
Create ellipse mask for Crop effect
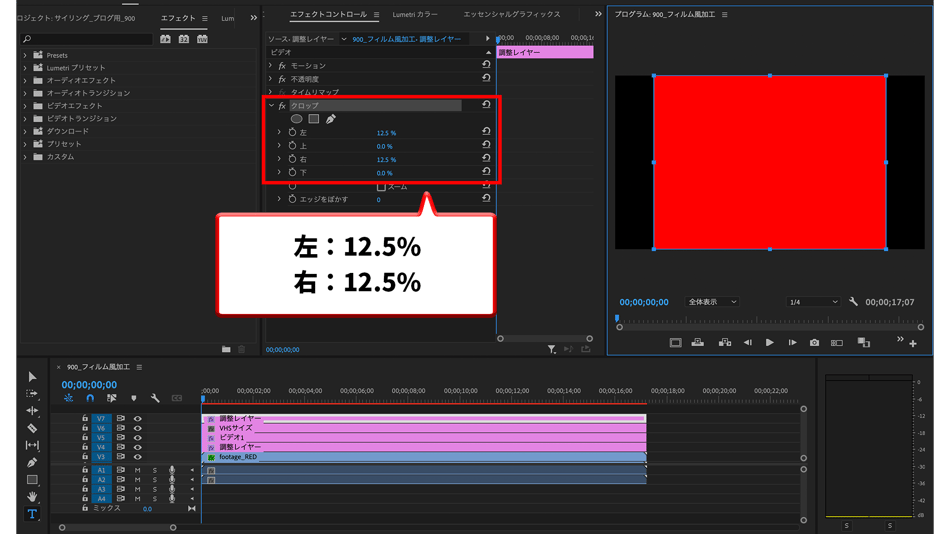297,119
